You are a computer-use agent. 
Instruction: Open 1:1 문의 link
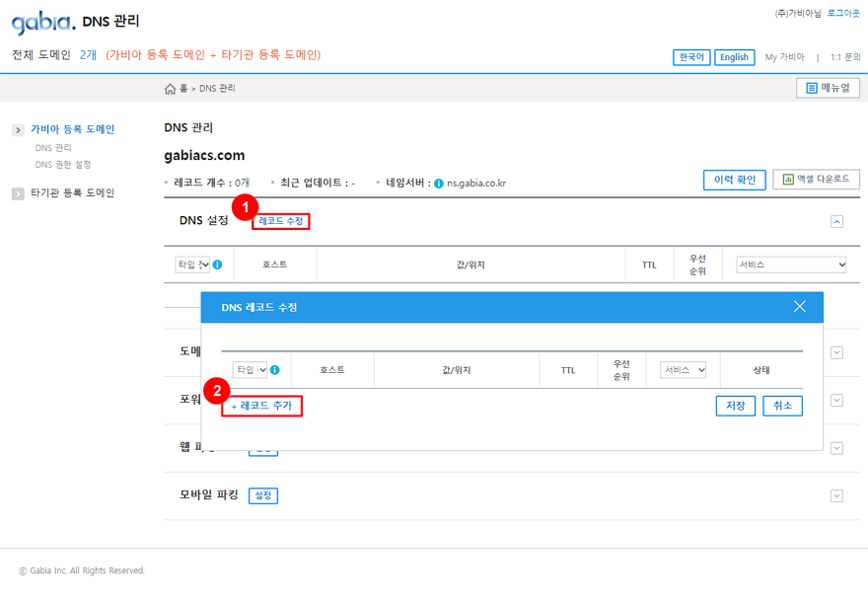click(x=845, y=57)
